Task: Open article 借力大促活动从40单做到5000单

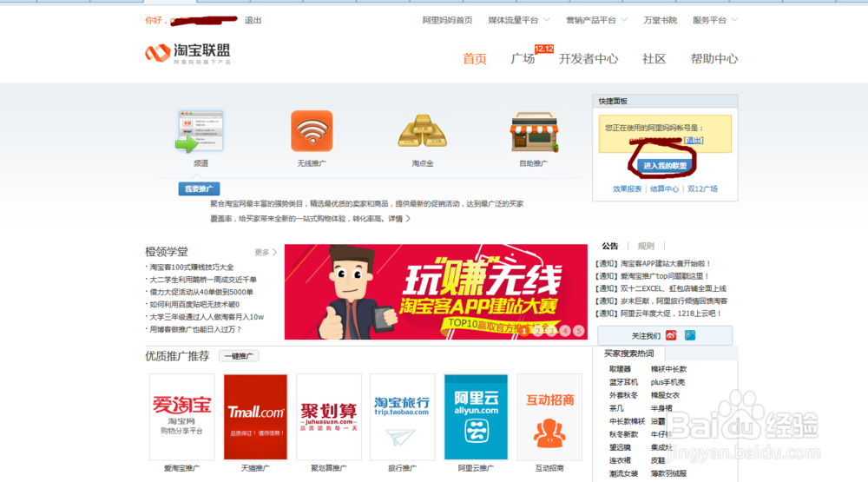Action: tap(201, 292)
